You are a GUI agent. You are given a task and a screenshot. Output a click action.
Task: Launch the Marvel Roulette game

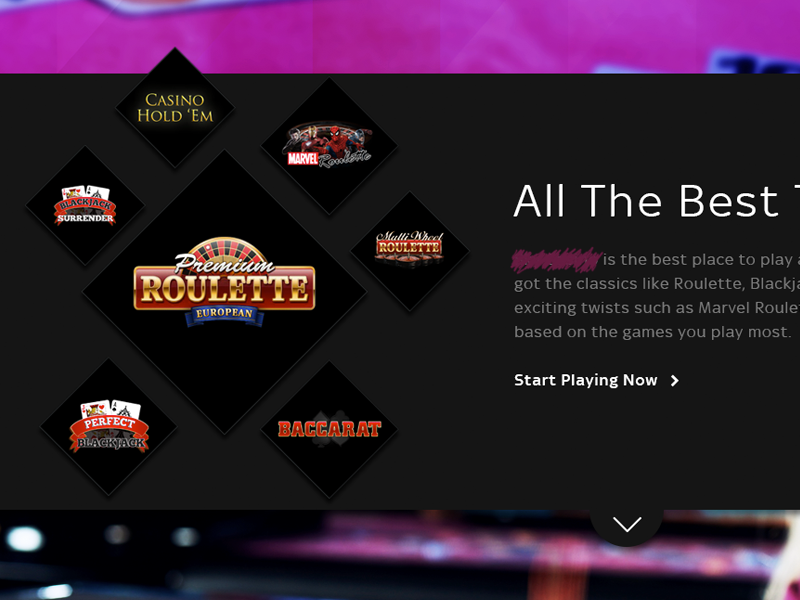point(329,146)
